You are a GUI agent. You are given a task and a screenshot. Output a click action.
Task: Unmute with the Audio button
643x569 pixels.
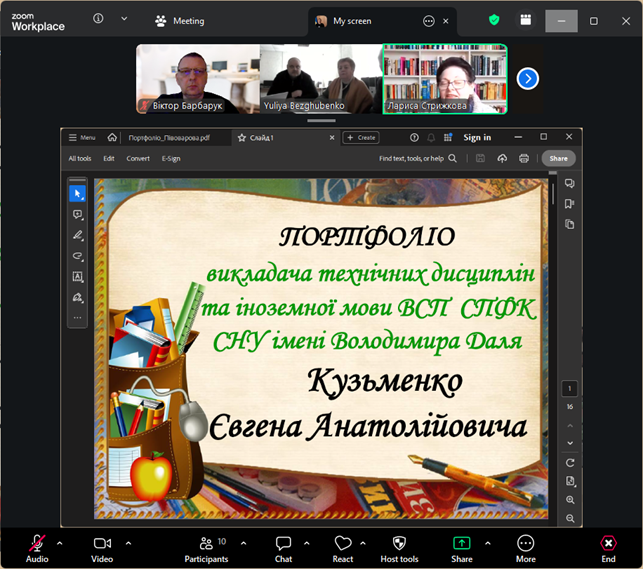tap(37, 549)
